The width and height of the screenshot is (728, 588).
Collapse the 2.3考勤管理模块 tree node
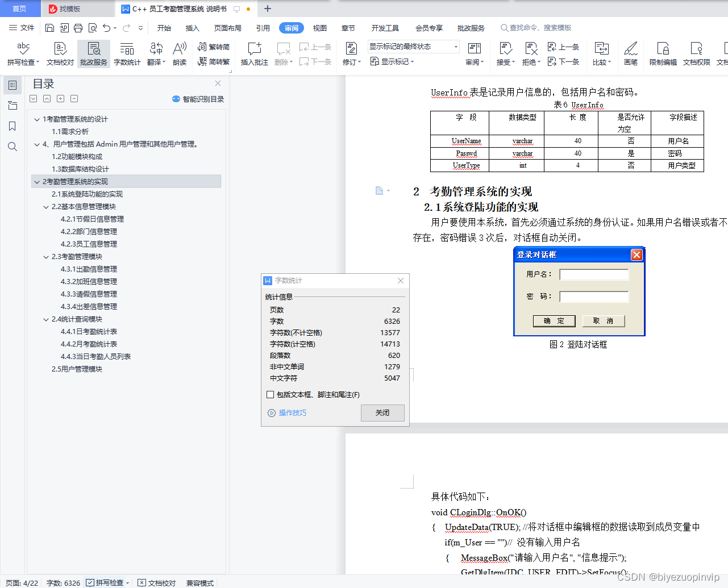click(x=46, y=257)
